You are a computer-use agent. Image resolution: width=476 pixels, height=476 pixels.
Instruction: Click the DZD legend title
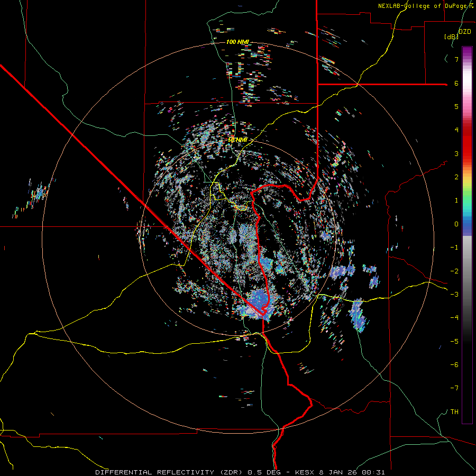click(464, 32)
